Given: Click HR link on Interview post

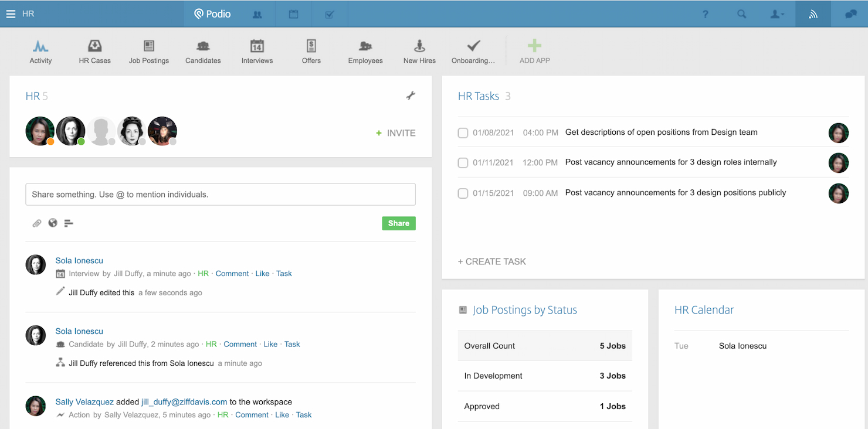Looking at the screenshot, I should 203,274.
